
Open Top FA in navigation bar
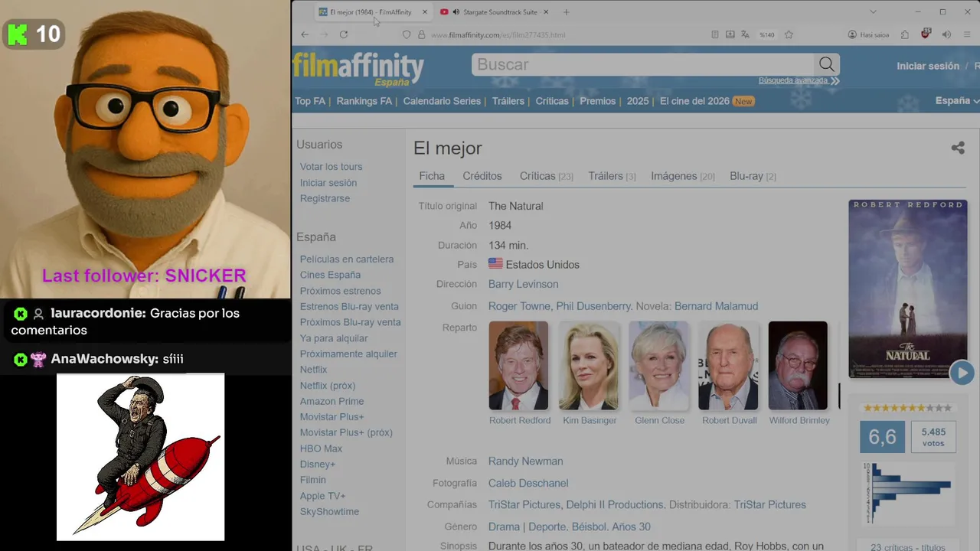click(x=310, y=101)
